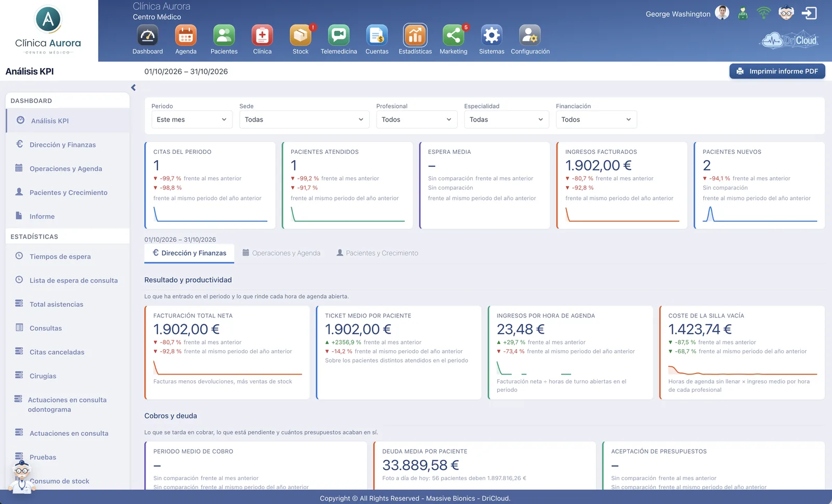Open Informe in the sidebar
The height and width of the screenshot is (504, 832).
pos(68,216)
